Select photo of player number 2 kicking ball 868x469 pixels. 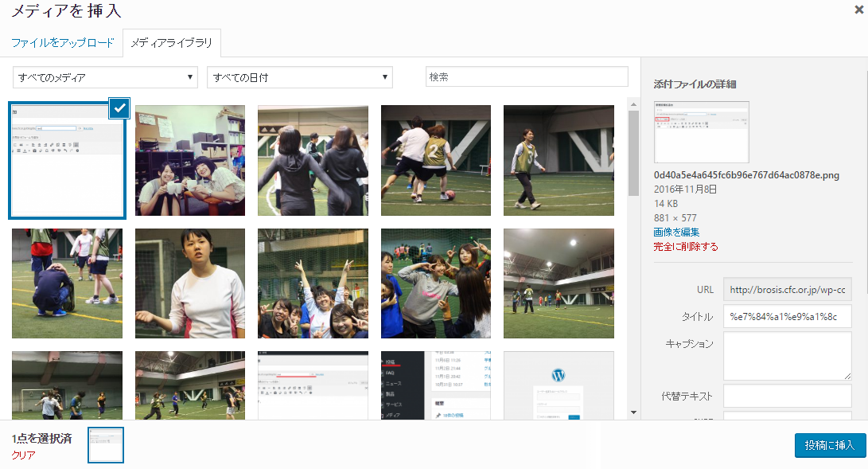tap(436, 160)
